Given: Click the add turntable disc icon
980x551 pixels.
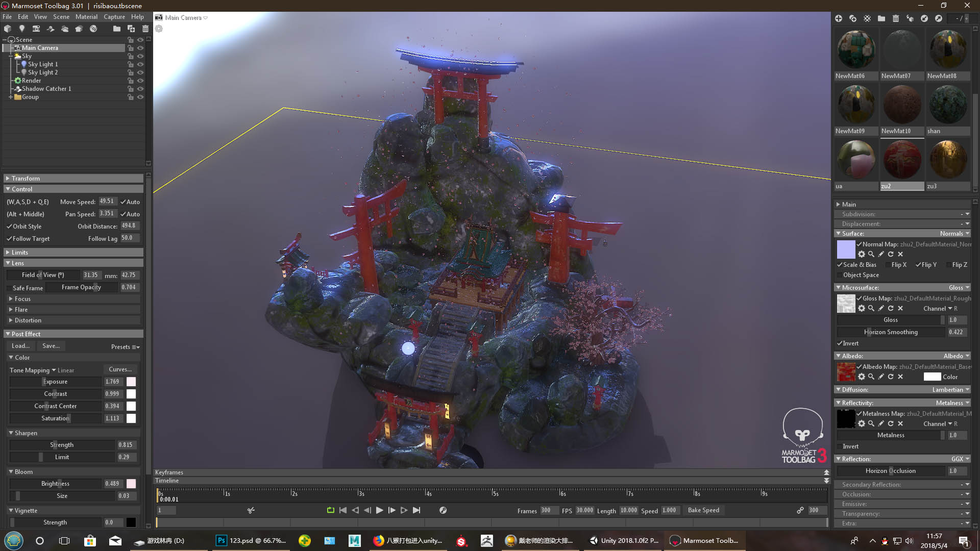Looking at the screenshot, I should tap(93, 29).
